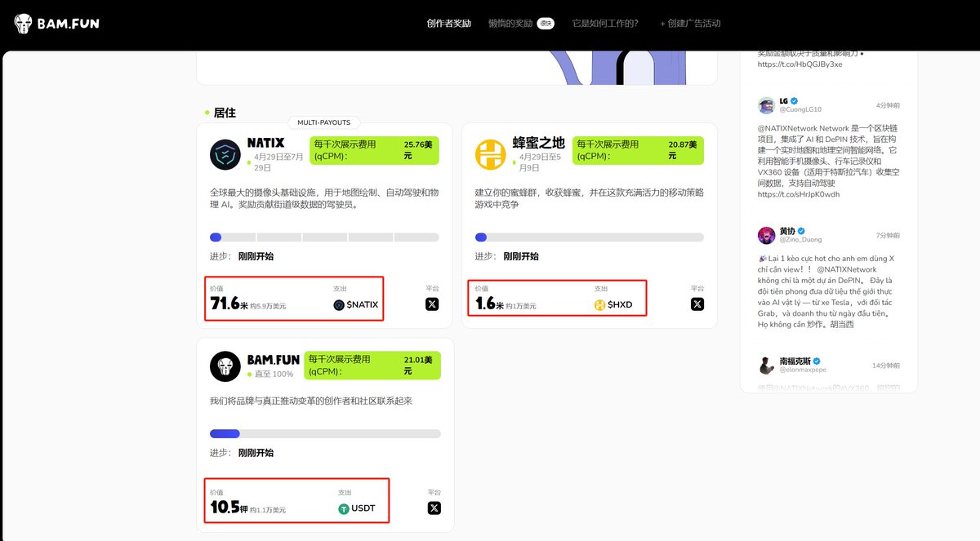Click the 刚刚开始 status on NATIX card
The image size is (980, 541).
[x=256, y=256]
